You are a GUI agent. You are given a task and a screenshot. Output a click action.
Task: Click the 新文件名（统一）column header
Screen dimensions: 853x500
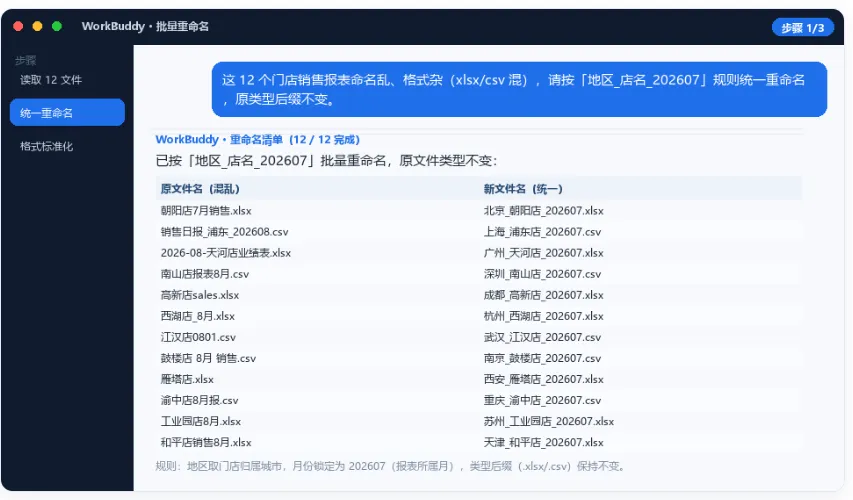[x=523, y=189]
